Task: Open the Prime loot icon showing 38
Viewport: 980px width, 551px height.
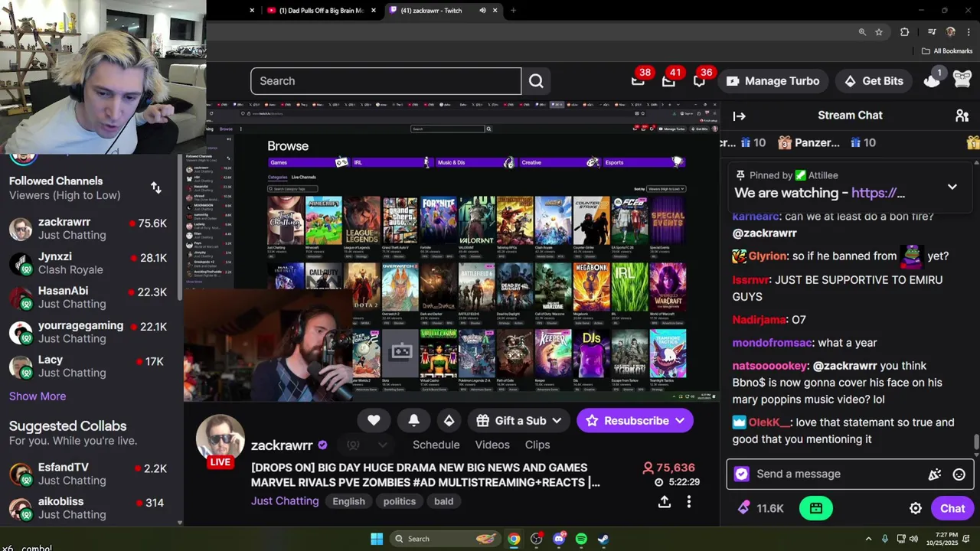Action: coord(639,80)
